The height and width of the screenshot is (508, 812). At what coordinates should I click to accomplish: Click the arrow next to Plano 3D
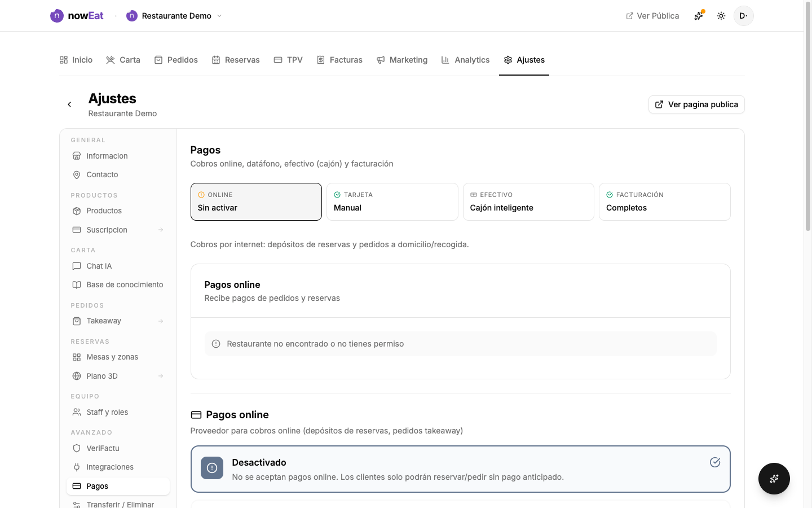pyautogui.click(x=161, y=376)
